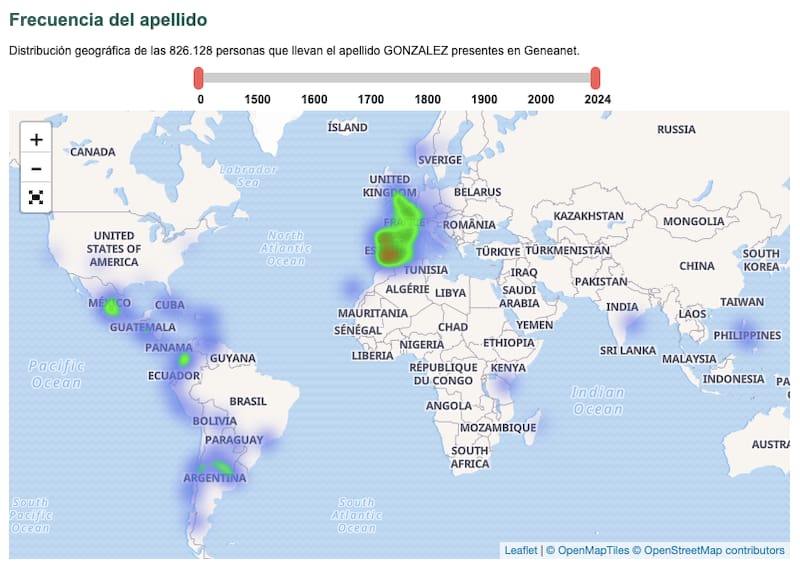Click the Canada label on the map
This screenshot has width=800, height=572.
click(93, 152)
